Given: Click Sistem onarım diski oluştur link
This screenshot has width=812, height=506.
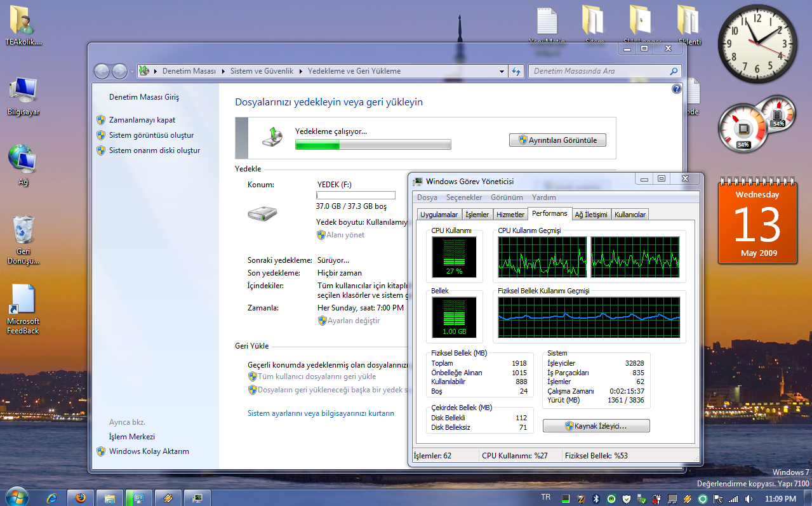Looking at the screenshot, I should (154, 150).
